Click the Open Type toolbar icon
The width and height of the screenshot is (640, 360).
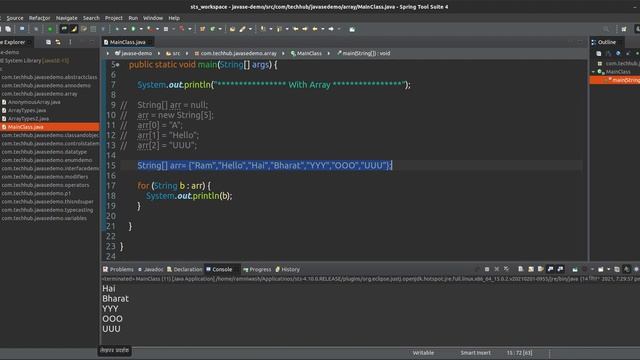click(232, 29)
